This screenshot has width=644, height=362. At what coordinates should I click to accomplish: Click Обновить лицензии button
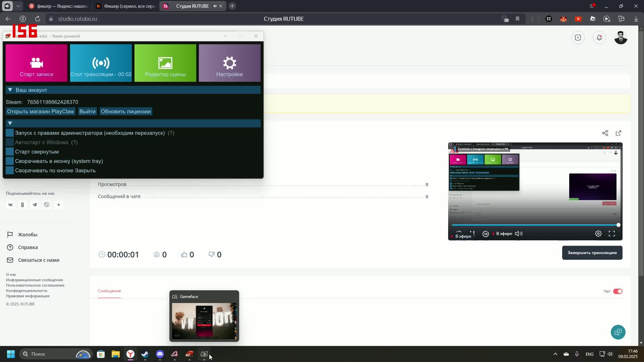(126, 112)
